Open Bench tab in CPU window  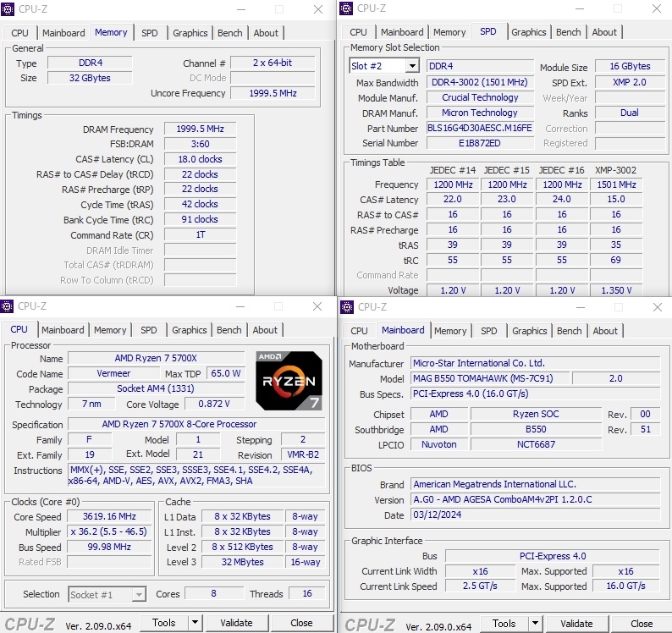point(229,330)
